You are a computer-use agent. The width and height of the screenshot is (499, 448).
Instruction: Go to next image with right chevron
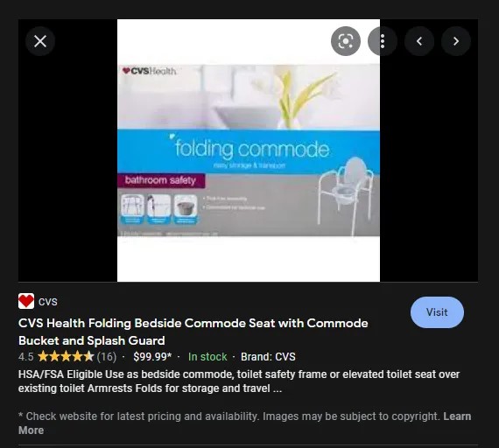pos(456,41)
